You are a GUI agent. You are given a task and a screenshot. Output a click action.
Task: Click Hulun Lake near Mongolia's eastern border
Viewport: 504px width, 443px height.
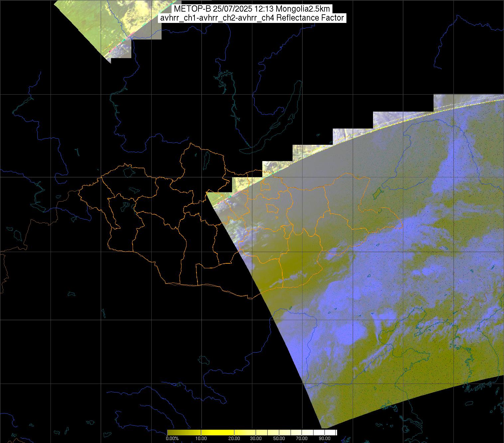click(x=377, y=193)
